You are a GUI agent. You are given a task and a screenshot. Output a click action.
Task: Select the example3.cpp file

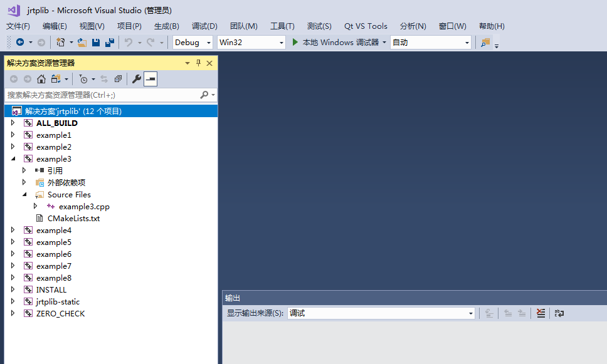(84, 207)
